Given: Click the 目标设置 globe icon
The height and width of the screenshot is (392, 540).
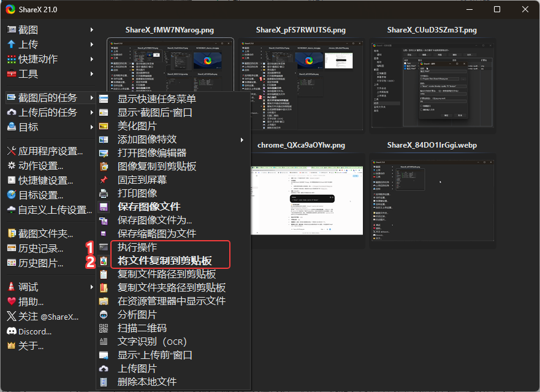Looking at the screenshot, I should pyautogui.click(x=12, y=195).
